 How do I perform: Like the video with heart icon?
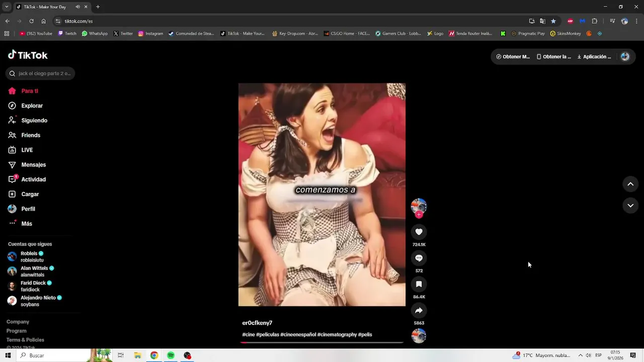click(x=419, y=232)
